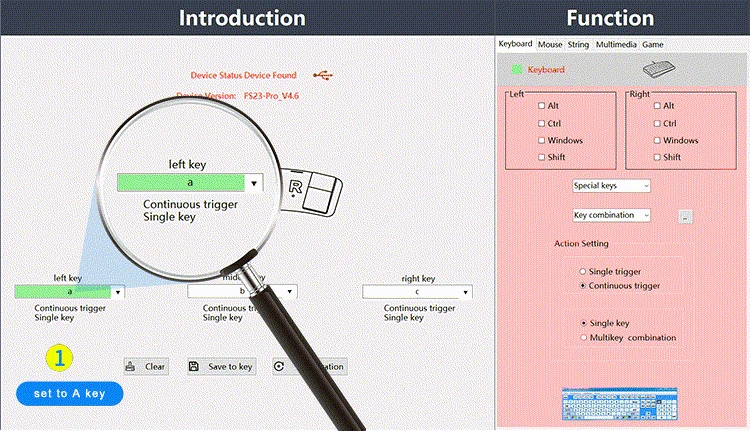The image size is (750, 431).
Task: Check the Right Alt checkbox
Action: 657,106
